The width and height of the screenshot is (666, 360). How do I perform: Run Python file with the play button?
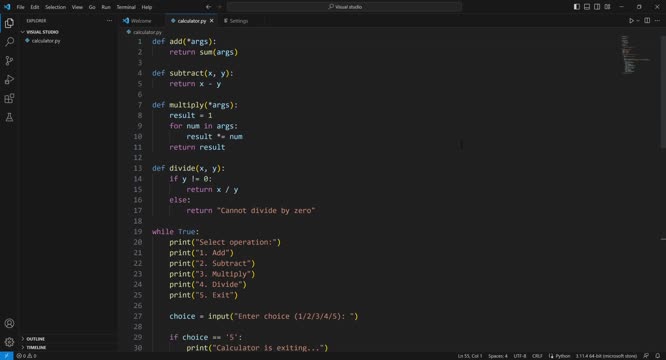[631, 20]
